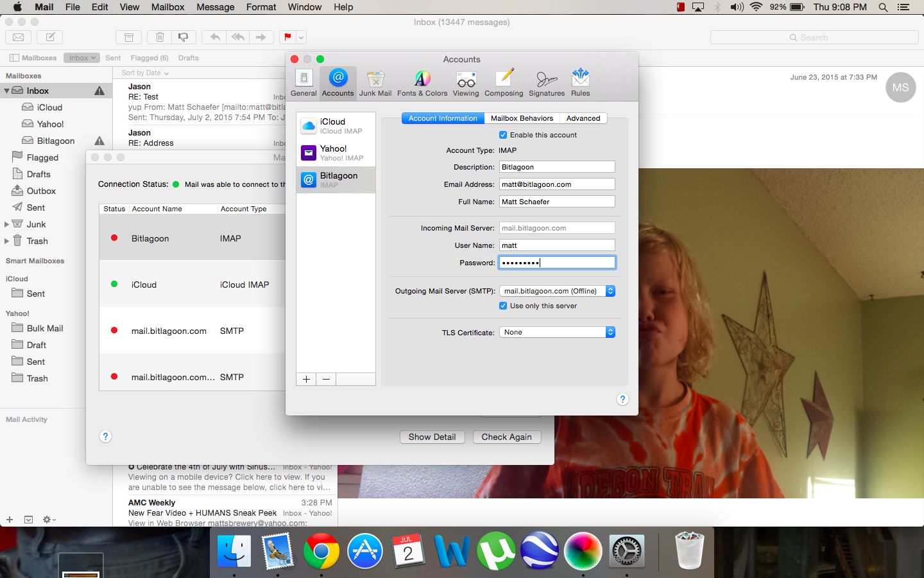Open Chrome from the Dock
Viewport: 924px width, 578px height.
(x=321, y=551)
